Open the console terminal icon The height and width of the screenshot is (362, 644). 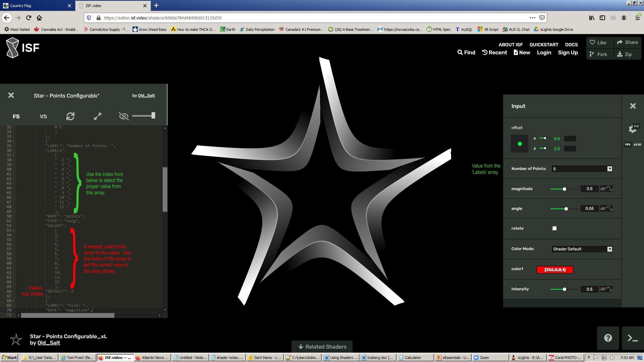coord(633,338)
